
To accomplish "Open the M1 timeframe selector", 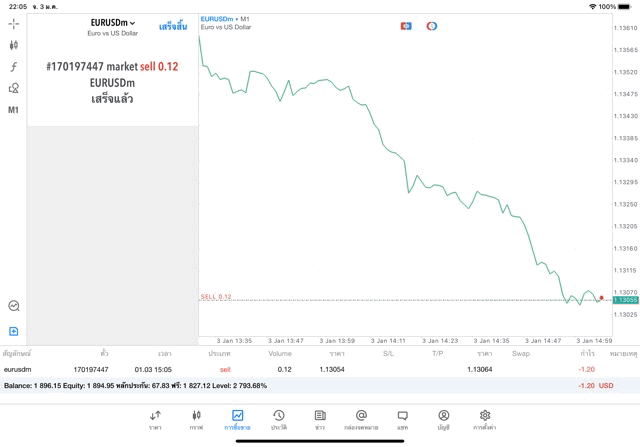I will pyautogui.click(x=14, y=110).
